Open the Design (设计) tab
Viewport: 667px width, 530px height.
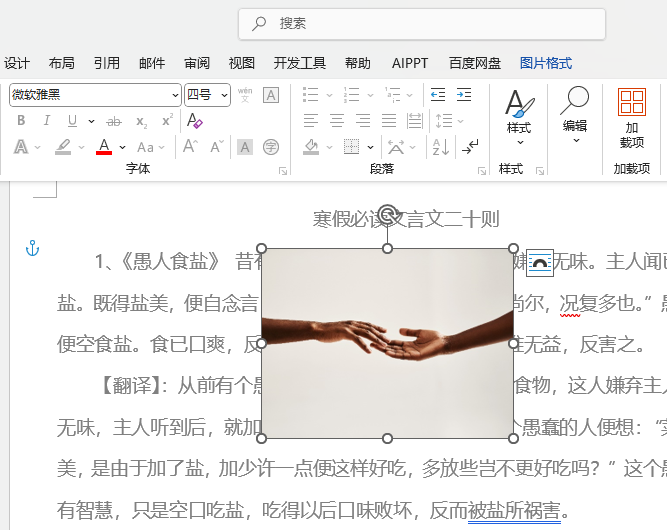point(17,63)
